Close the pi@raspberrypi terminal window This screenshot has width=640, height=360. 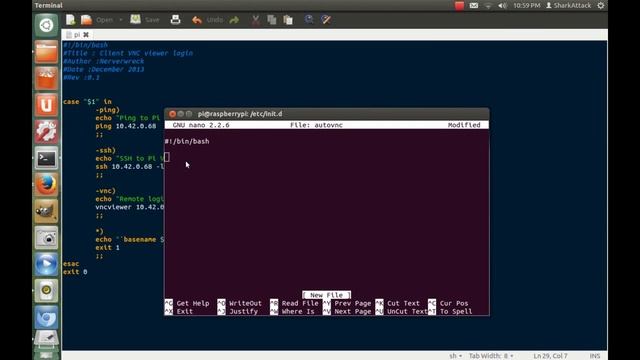(172, 114)
